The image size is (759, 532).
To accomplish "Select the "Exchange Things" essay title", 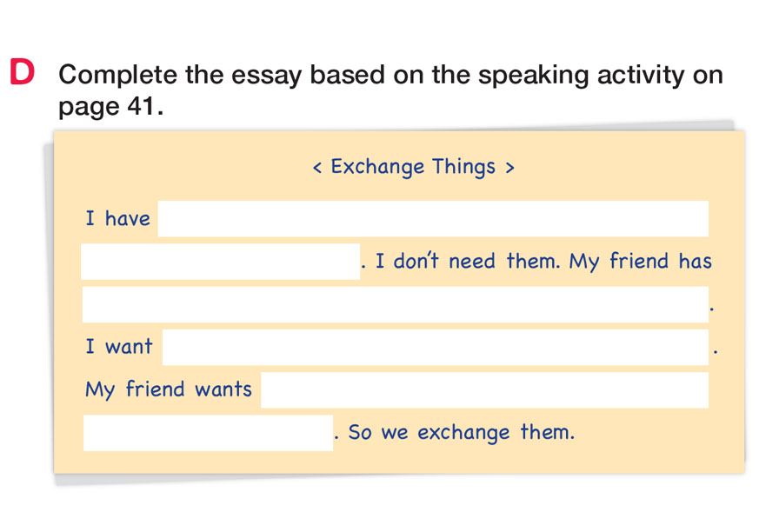I will coord(413,166).
